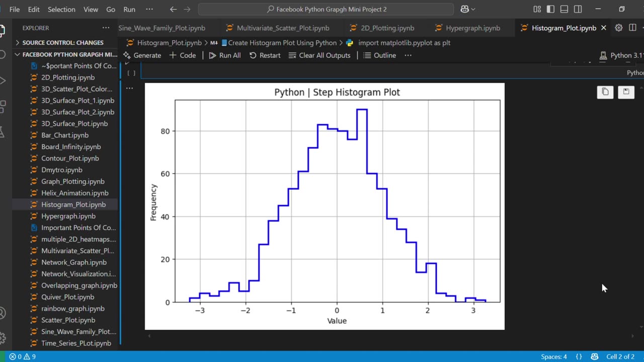
Task: Copy the cell output image
Action: [605, 92]
